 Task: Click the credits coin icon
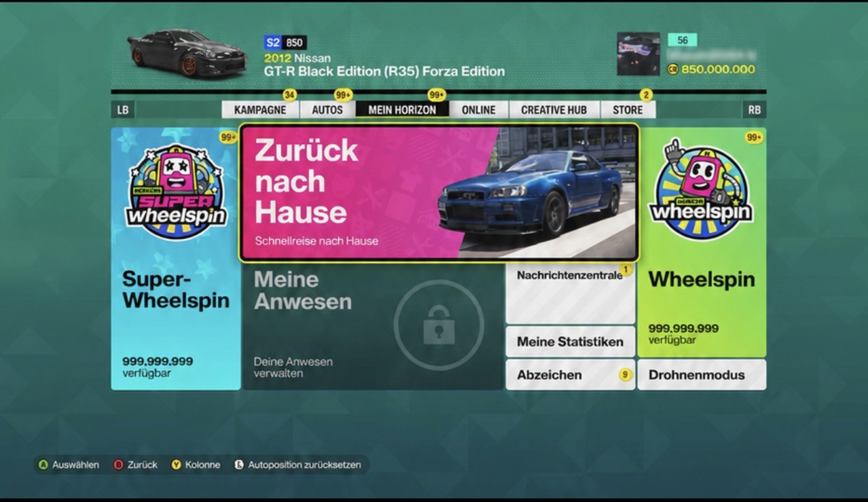click(673, 69)
